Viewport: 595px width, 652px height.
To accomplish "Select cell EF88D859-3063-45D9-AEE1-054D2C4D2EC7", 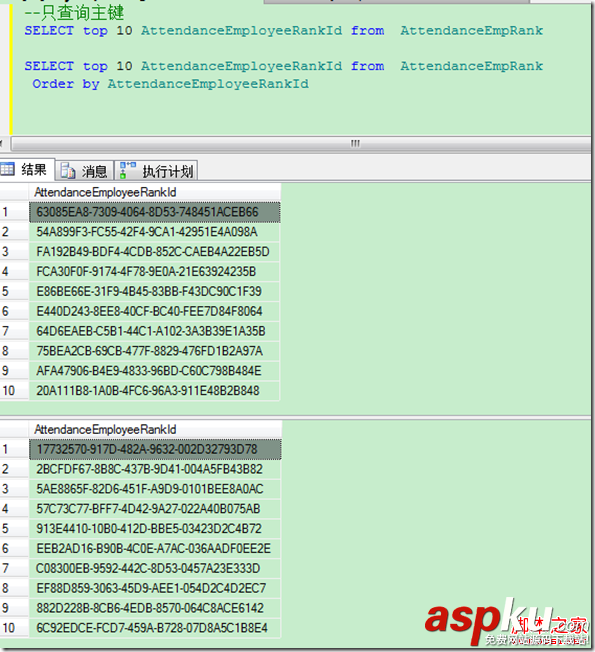I will (155, 588).
